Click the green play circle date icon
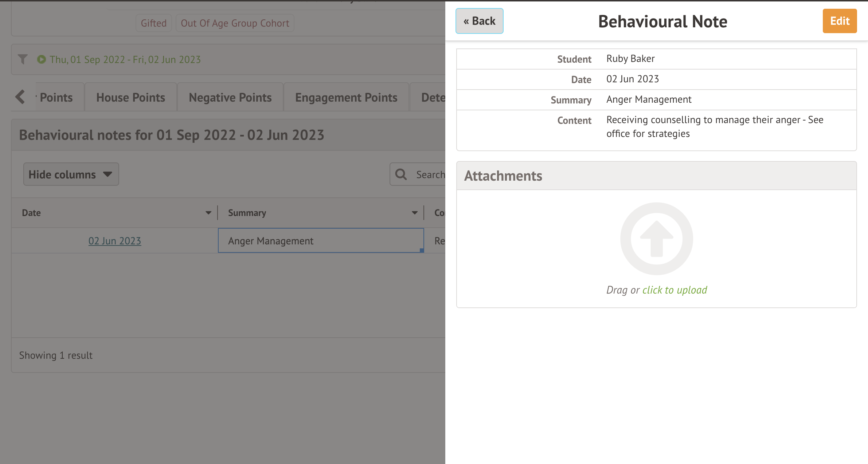Image resolution: width=868 pixels, height=464 pixels. pos(42,59)
